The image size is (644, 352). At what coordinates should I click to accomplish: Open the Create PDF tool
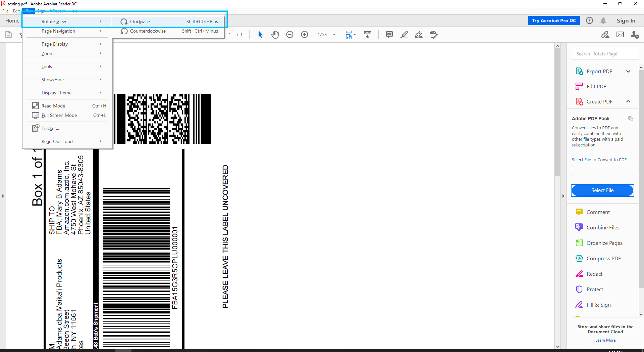coord(599,101)
